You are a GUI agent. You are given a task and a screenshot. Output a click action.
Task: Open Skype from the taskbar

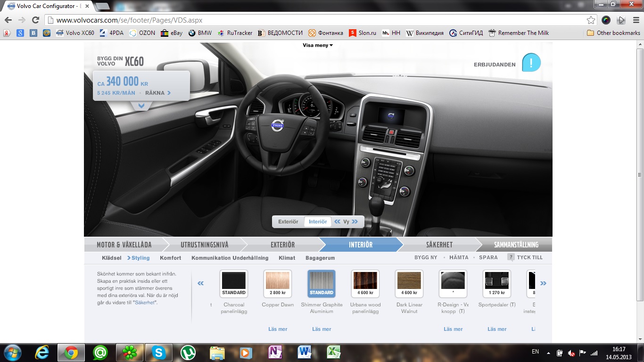tap(159, 353)
